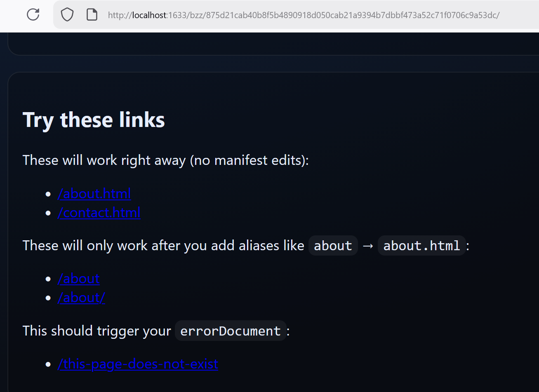
Task: Click the "Try these links" heading
Action: [x=94, y=120]
